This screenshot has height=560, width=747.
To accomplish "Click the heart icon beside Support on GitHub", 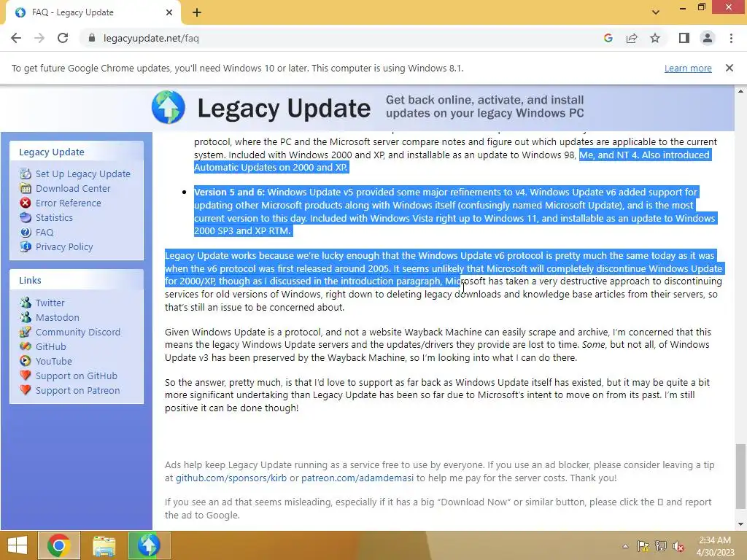I will coord(26,376).
